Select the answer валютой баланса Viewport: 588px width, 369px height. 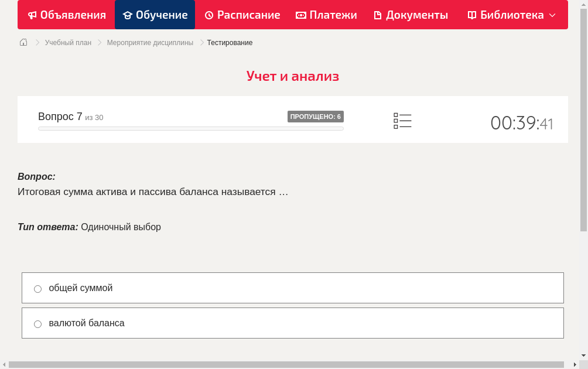point(87,323)
